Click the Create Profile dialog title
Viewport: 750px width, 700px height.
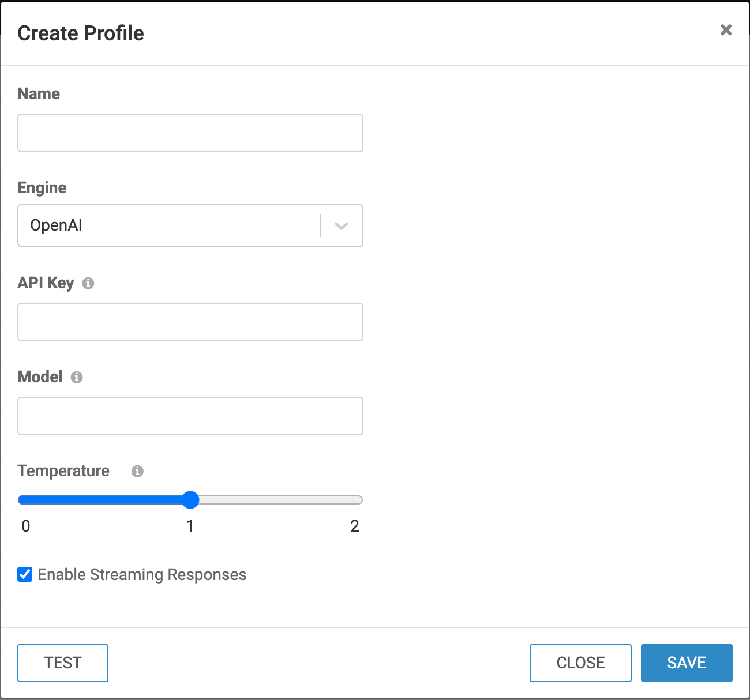pos(81,33)
